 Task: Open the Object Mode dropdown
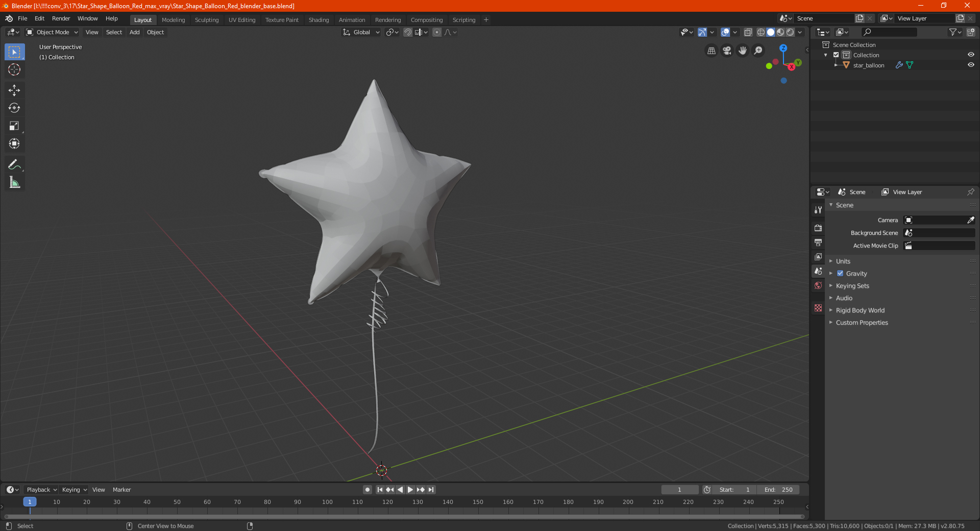[x=52, y=32]
